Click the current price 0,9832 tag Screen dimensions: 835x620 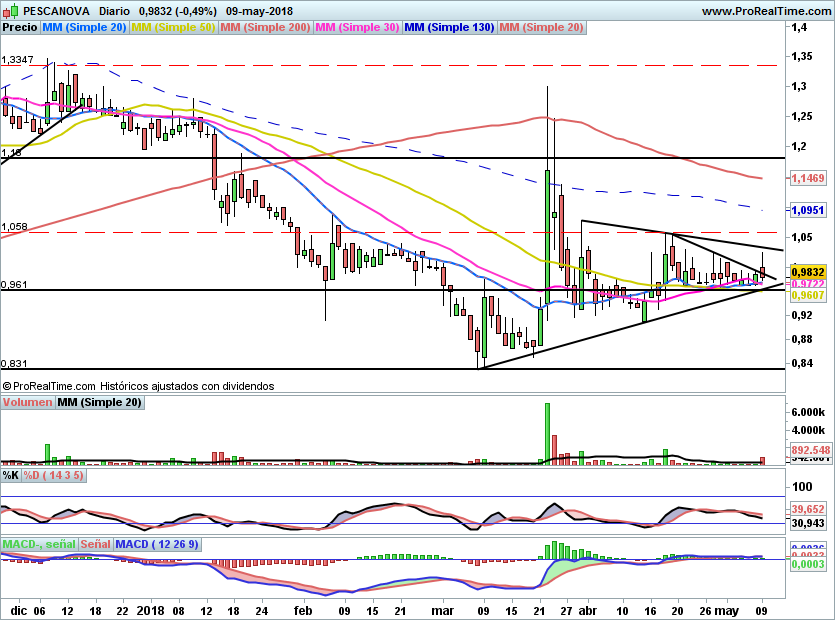pos(808,272)
